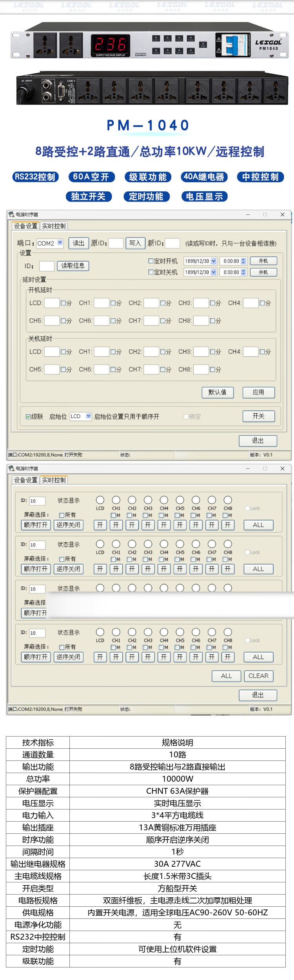
Task: Click the 定时关机 time spinner arrows
Action: 243,272
